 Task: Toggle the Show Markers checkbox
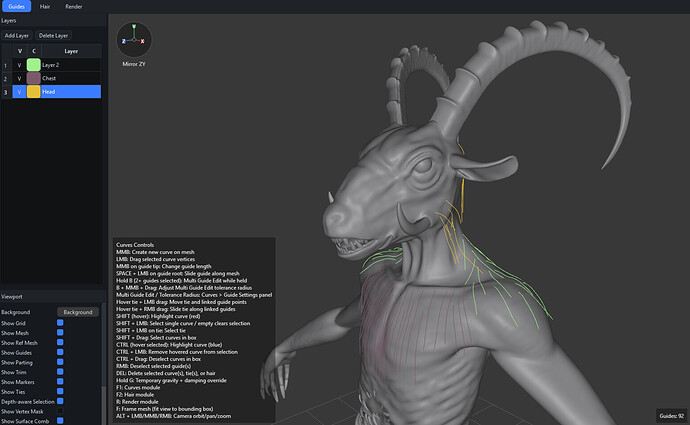(60, 381)
